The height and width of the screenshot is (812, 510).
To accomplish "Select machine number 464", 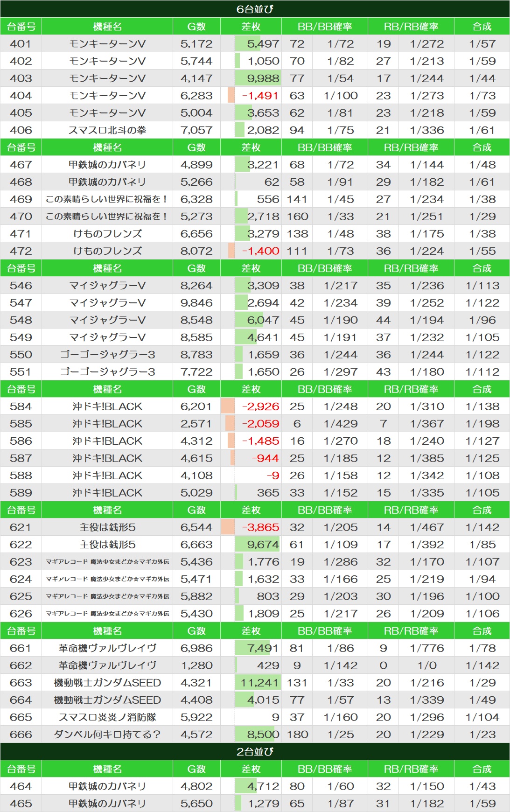I will point(21,786).
